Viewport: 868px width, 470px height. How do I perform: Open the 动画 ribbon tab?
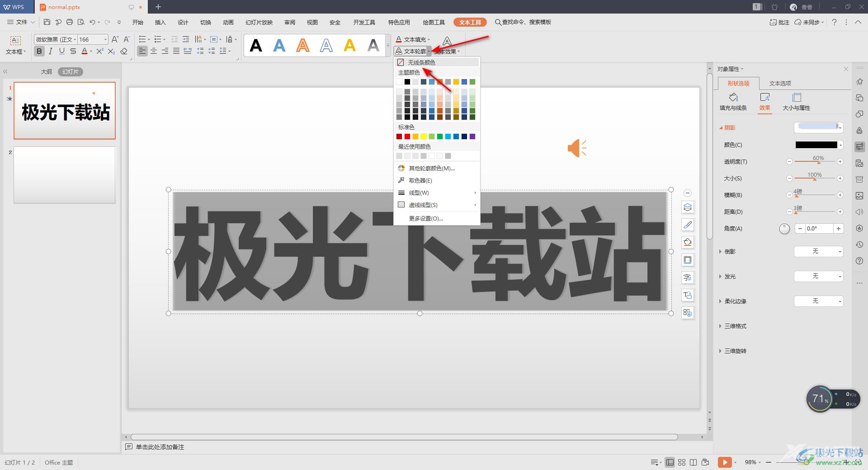pyautogui.click(x=228, y=22)
